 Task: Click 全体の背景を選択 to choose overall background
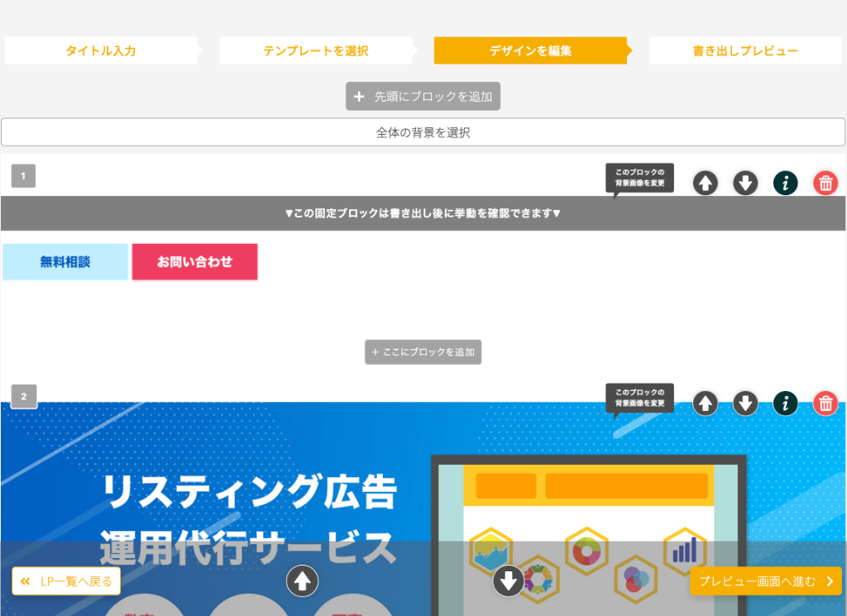pyautogui.click(x=423, y=132)
